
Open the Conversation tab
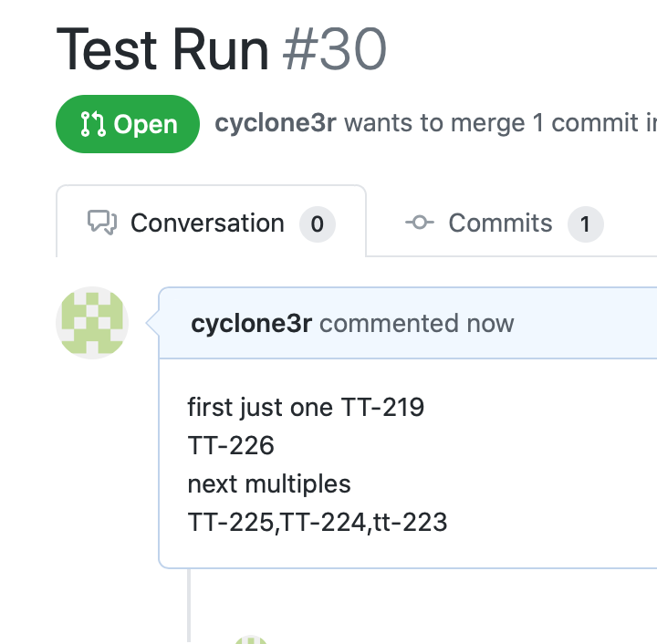208,223
